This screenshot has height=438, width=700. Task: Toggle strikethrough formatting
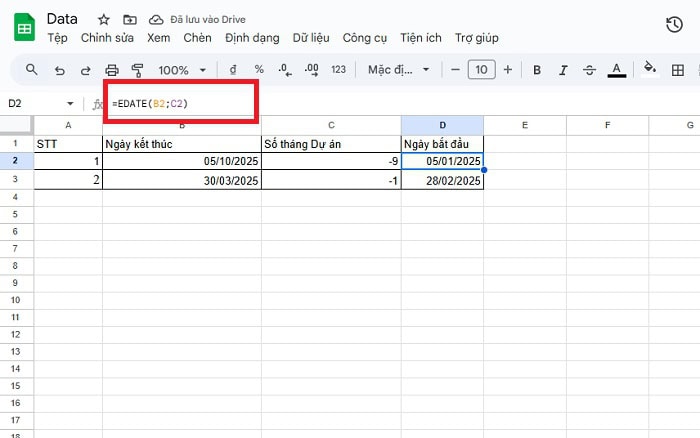(x=589, y=70)
